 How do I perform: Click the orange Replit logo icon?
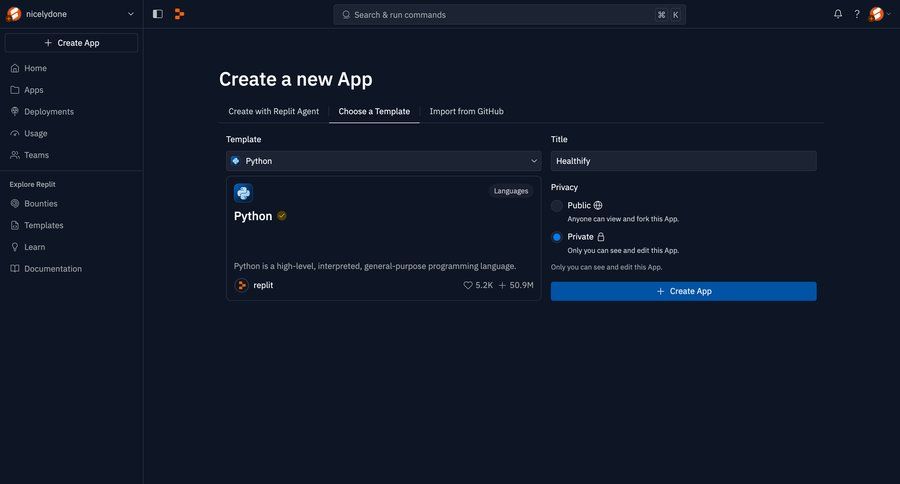click(179, 14)
